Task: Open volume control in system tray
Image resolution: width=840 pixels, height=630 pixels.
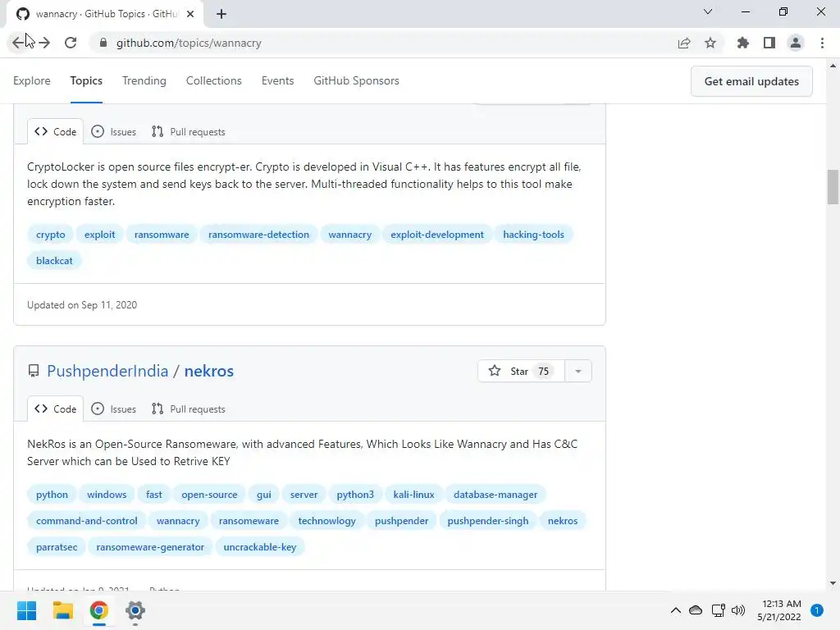Action: [738, 610]
